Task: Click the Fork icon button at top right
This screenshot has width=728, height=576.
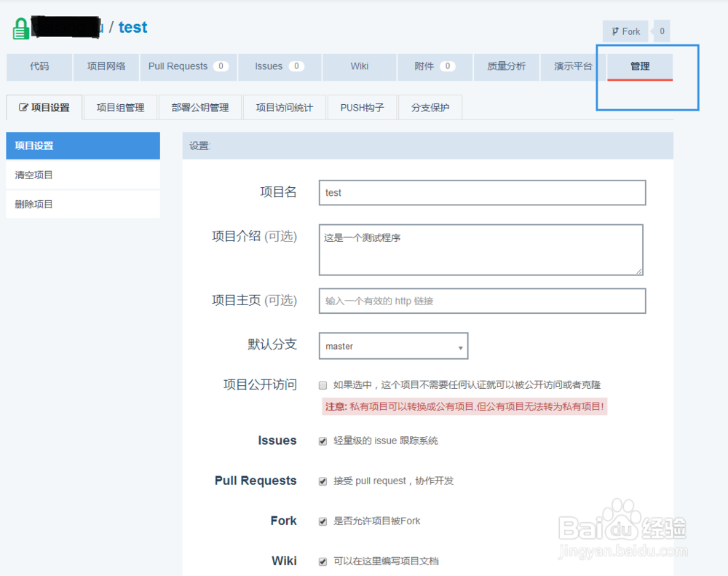Action: coord(625,31)
